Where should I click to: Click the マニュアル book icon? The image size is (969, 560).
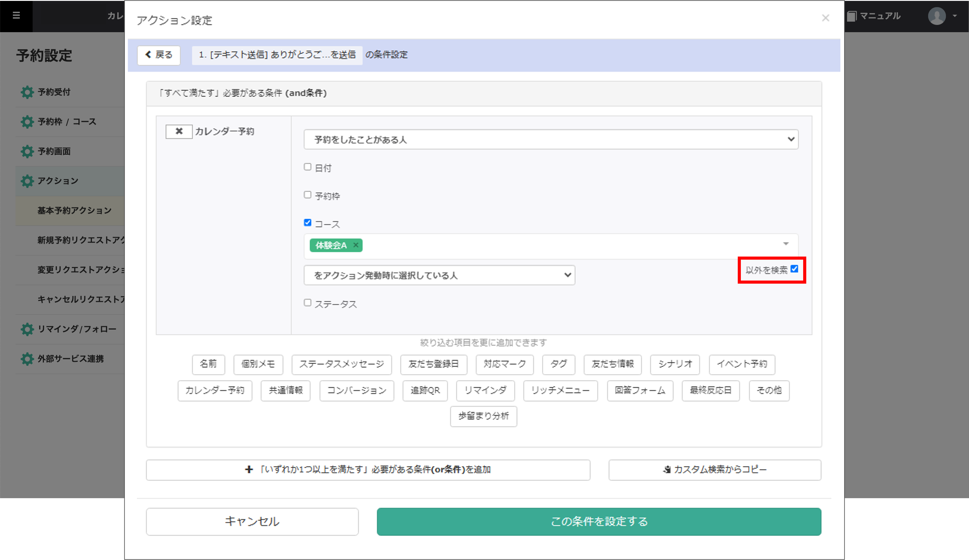(x=851, y=16)
